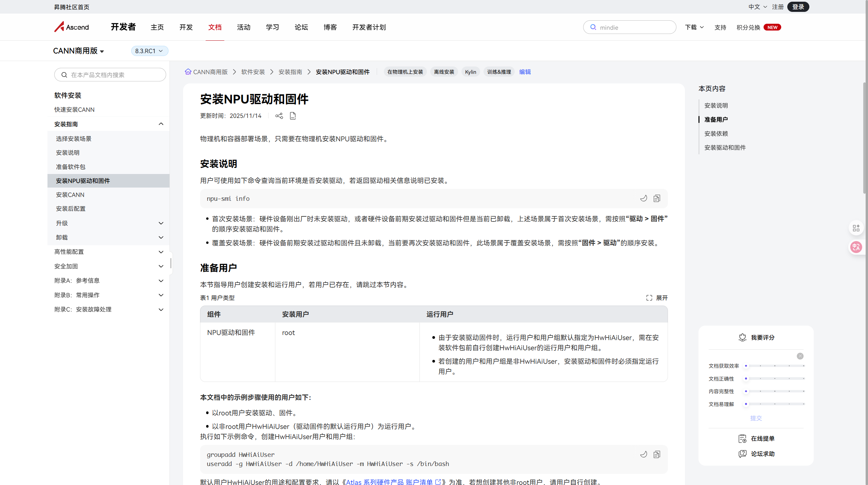Open the 文档 nav tab
The height and width of the screenshot is (485, 868).
pos(215,27)
